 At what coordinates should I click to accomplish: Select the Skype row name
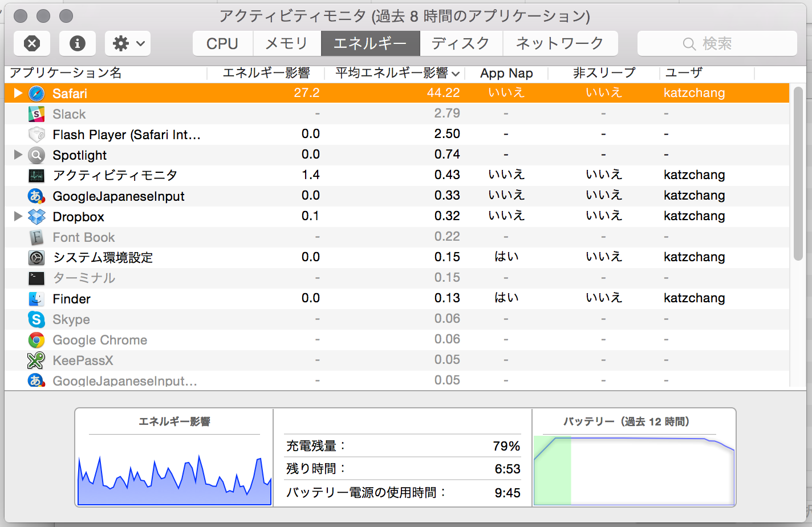pyautogui.click(x=71, y=319)
